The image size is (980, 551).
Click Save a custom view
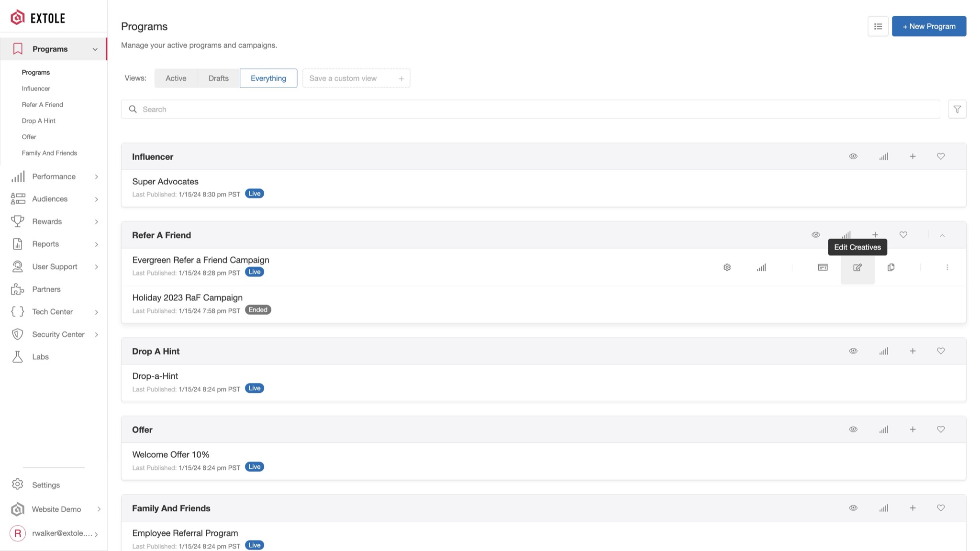(x=356, y=78)
